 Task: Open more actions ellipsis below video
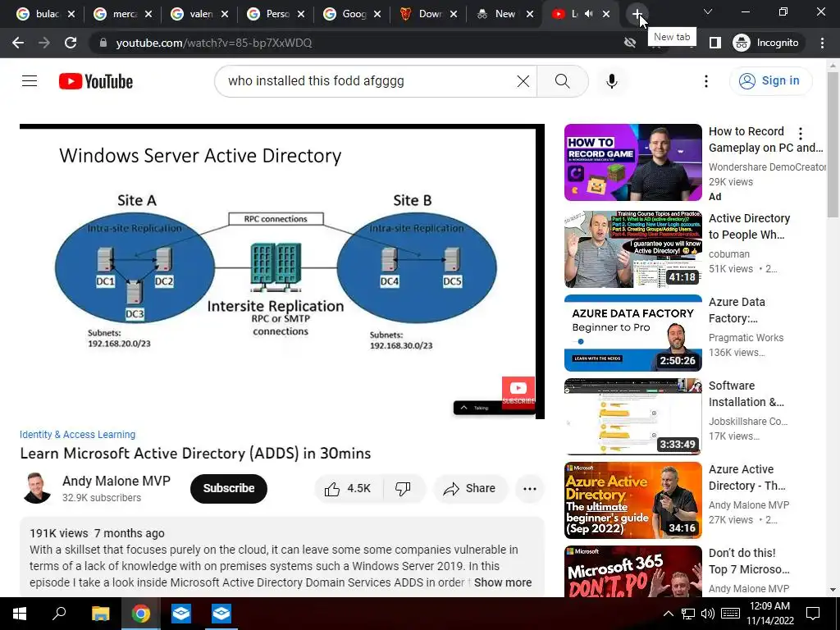pyautogui.click(x=529, y=489)
